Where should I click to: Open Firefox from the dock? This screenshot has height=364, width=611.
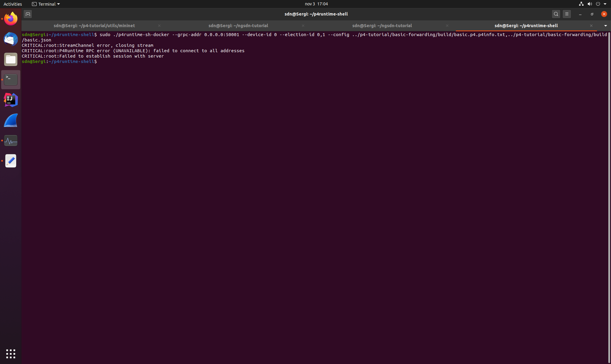coord(10,18)
